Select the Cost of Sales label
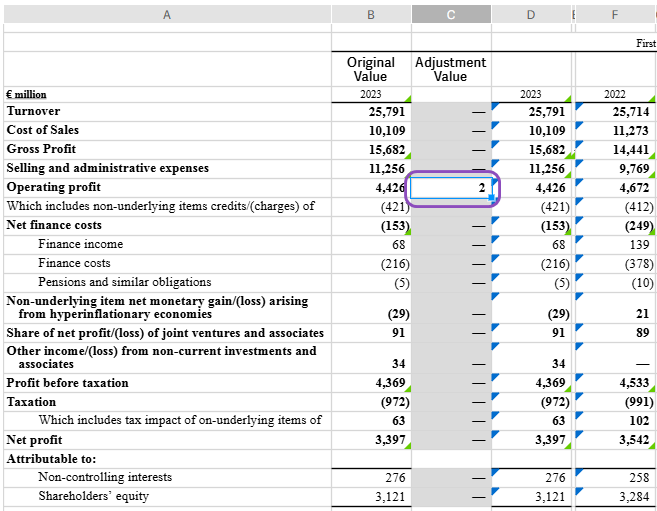 point(42,130)
